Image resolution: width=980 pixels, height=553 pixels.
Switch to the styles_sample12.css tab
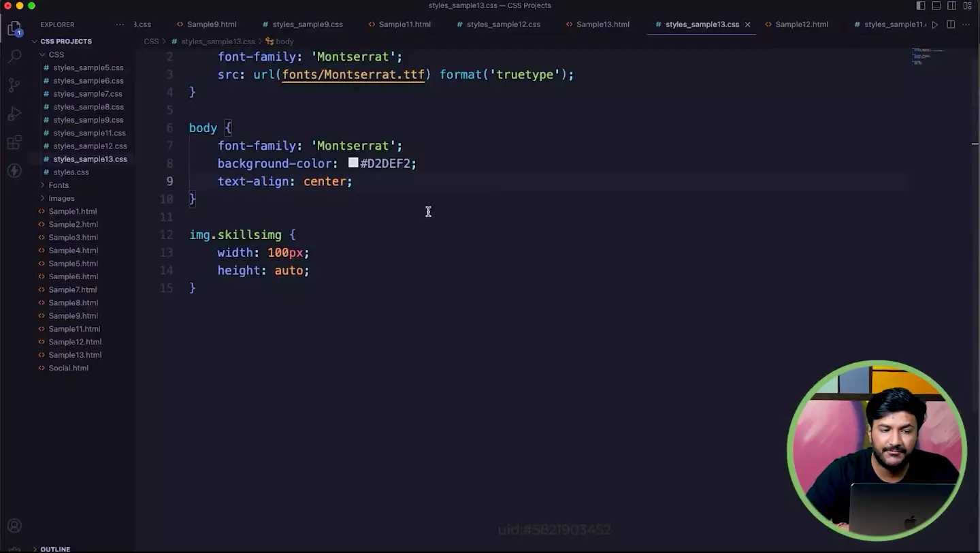503,25
